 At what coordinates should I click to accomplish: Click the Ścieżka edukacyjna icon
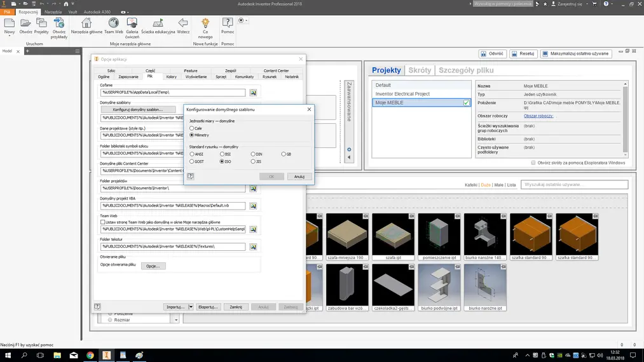158,24
